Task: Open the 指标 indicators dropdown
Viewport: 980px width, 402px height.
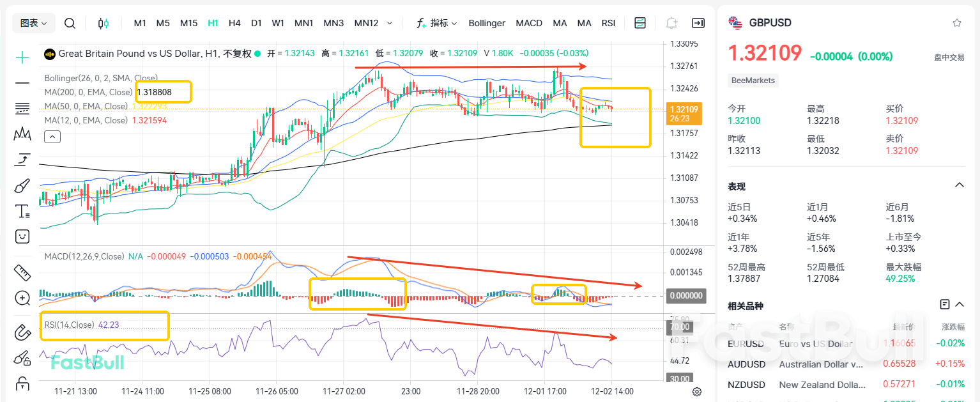Action: click(441, 22)
